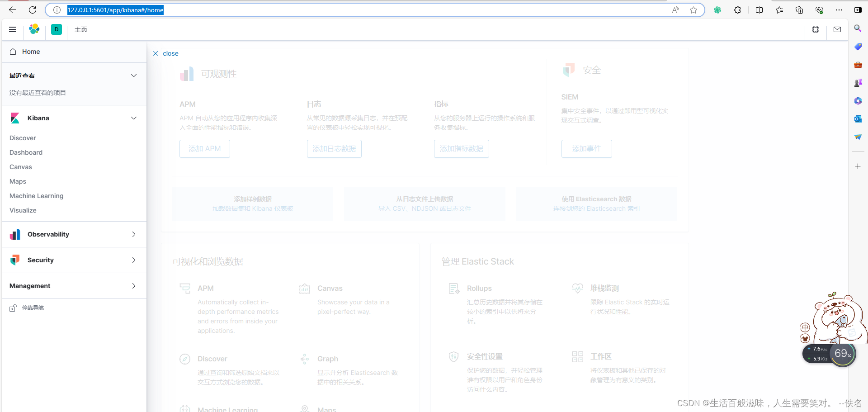Open Graph in 可视化和浏览数据

328,359
